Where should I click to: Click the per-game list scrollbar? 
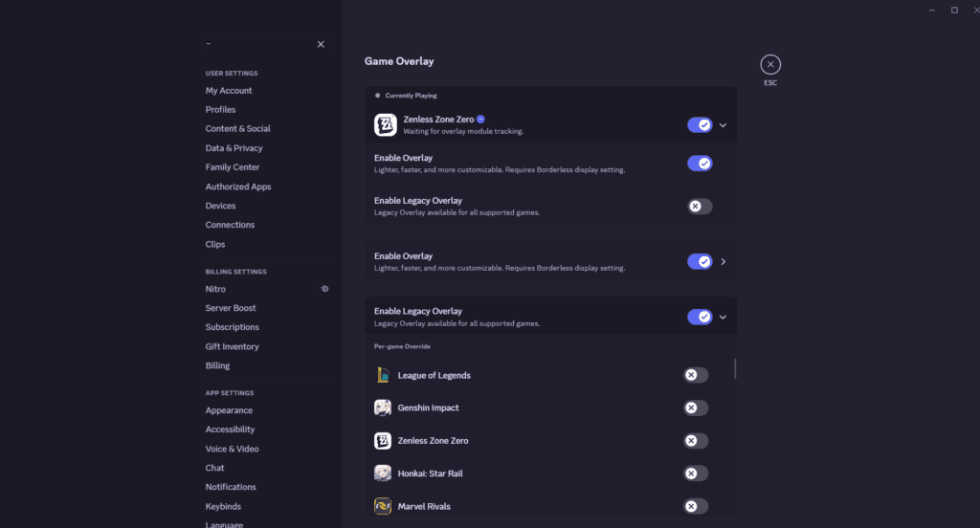click(735, 369)
